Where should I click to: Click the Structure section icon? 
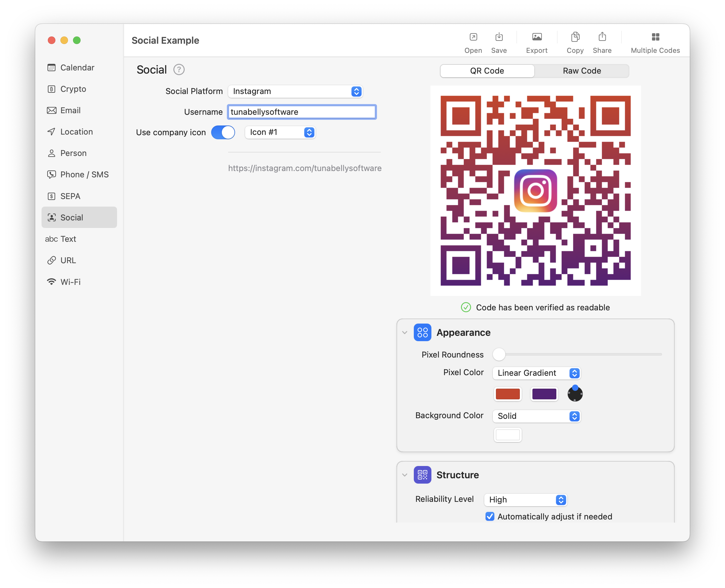[x=423, y=474]
